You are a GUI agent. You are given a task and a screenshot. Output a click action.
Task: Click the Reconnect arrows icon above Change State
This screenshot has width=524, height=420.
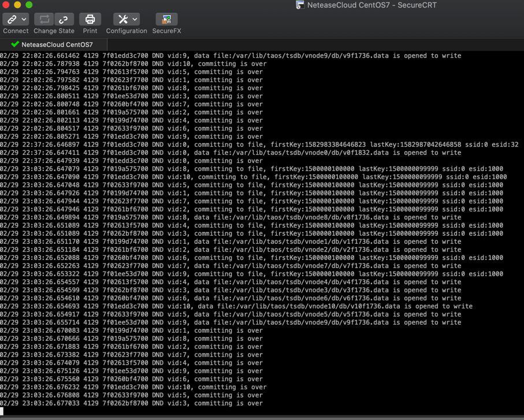[x=44, y=20]
